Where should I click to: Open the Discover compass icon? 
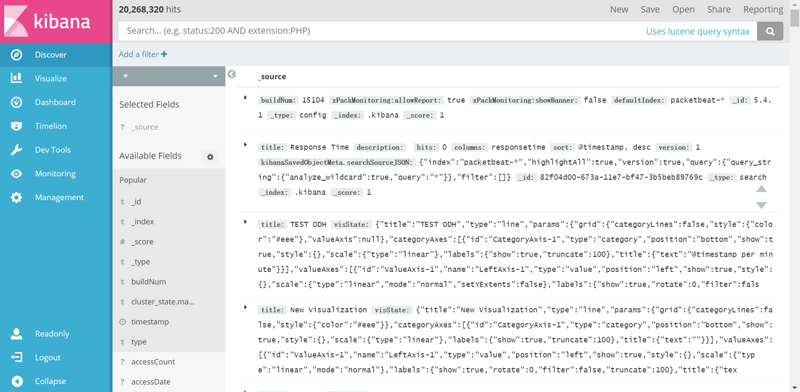click(x=16, y=55)
